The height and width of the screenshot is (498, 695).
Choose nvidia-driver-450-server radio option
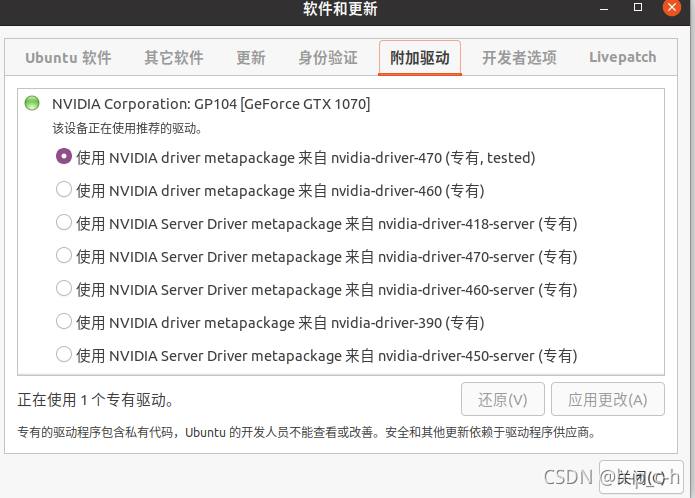tap(64, 354)
